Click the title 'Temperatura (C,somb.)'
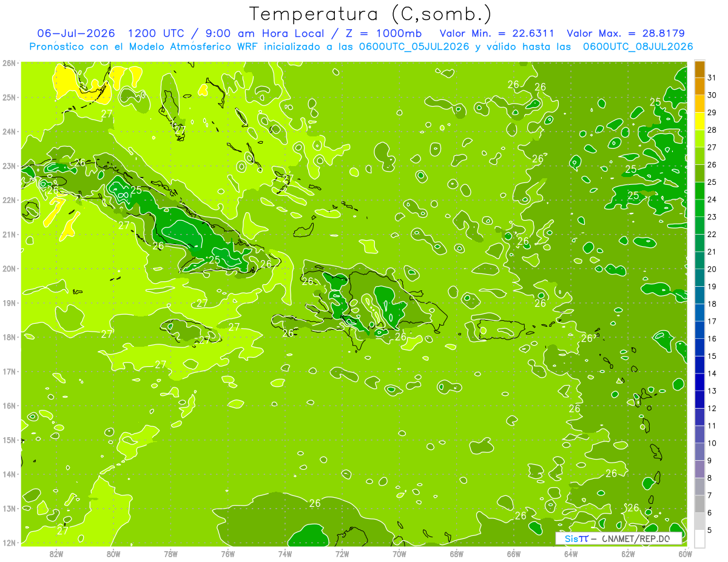Screen dimensions: 728x562 [x=371, y=14]
